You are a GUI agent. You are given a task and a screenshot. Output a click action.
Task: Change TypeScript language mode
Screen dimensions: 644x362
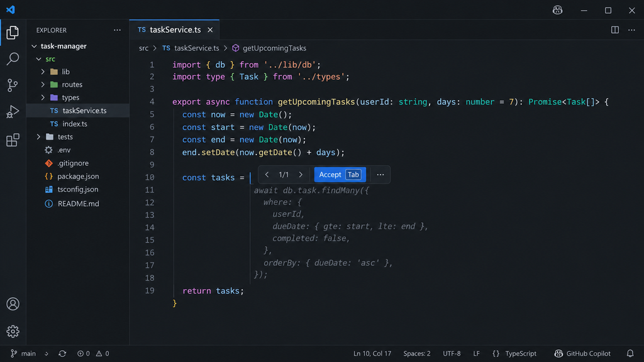pos(521,353)
